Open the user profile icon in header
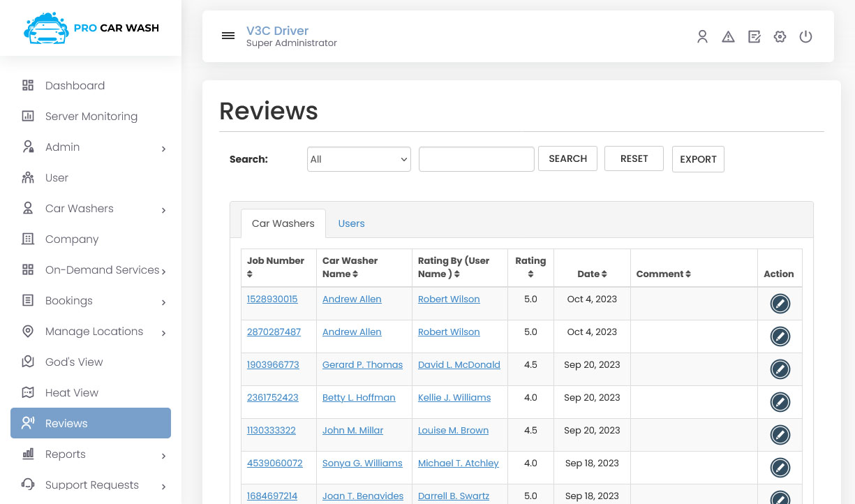This screenshot has width=855, height=504. tap(702, 37)
